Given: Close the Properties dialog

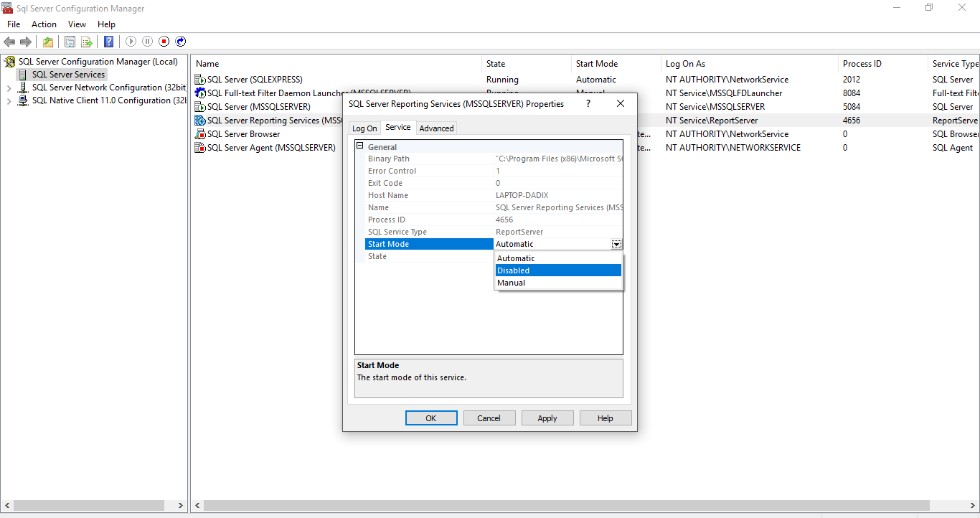Looking at the screenshot, I should [621, 103].
